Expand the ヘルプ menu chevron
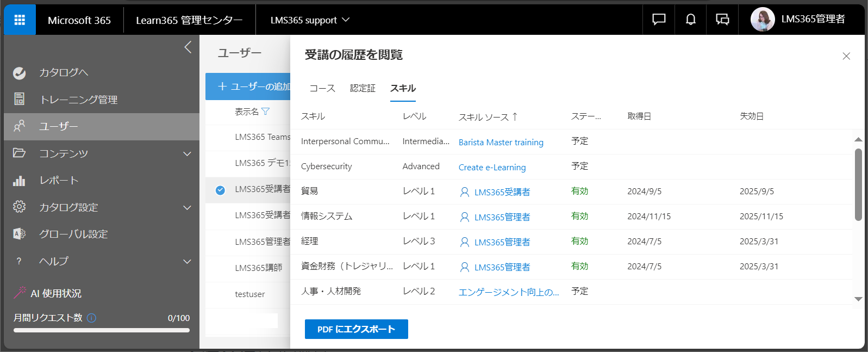The height and width of the screenshot is (352, 868). pyautogui.click(x=187, y=262)
